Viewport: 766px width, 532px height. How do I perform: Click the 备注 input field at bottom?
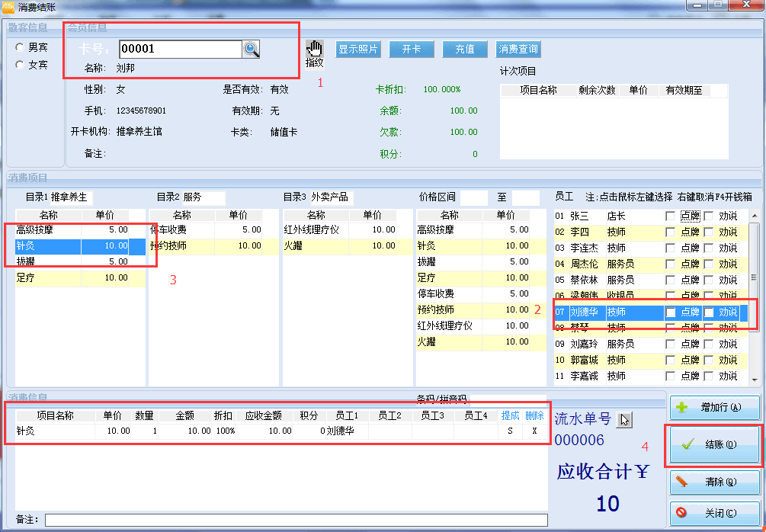(x=296, y=520)
